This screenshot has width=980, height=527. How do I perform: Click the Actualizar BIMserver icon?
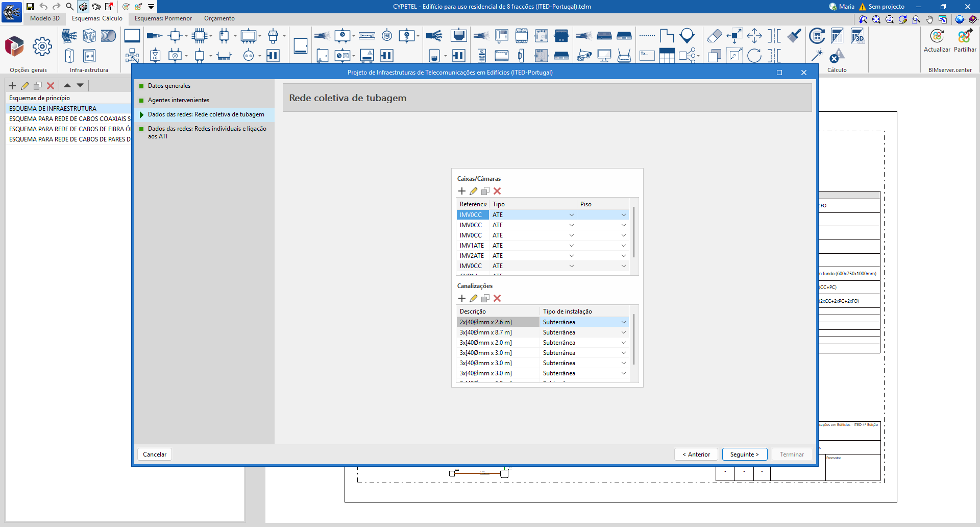coord(937,37)
